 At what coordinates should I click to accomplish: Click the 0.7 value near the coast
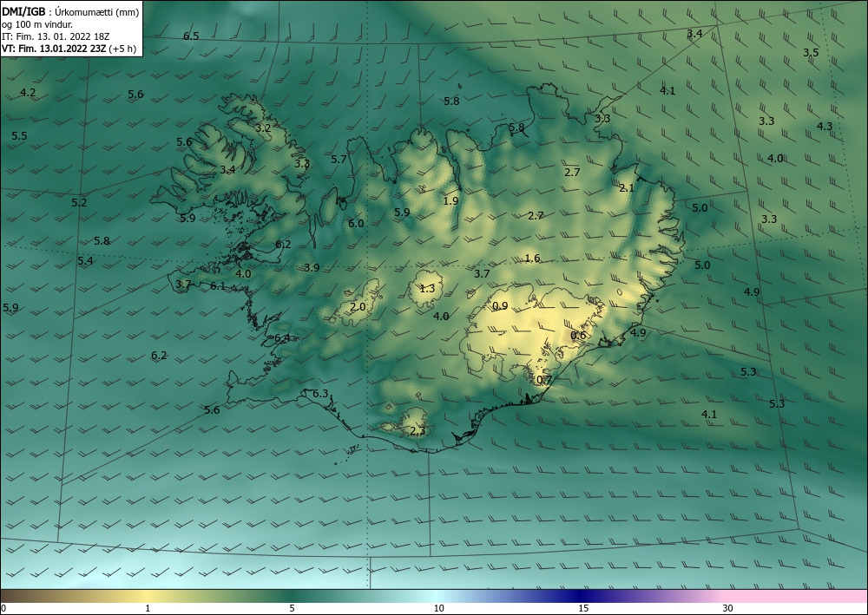[x=544, y=379]
